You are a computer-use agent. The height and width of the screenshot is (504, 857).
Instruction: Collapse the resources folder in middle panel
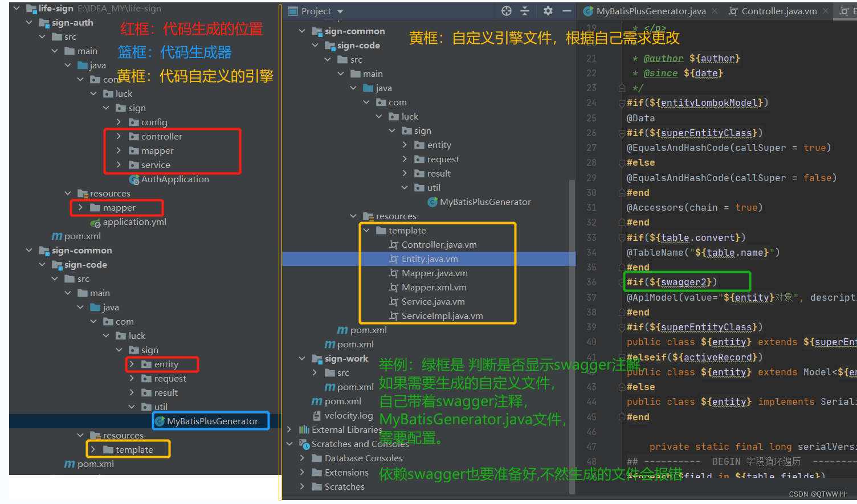click(353, 216)
